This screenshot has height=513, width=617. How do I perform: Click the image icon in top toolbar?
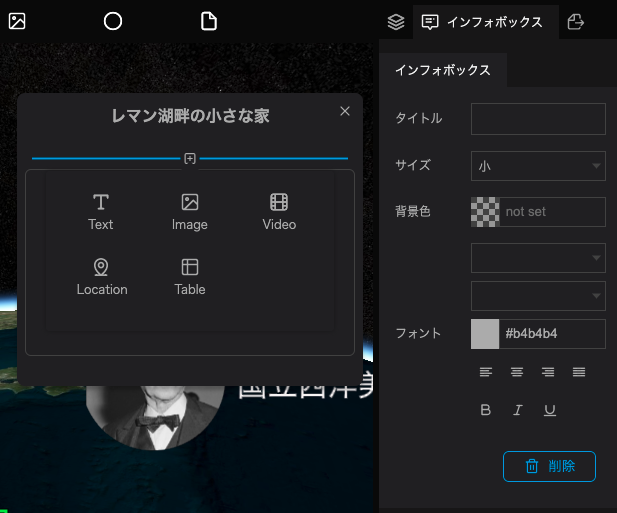pos(17,21)
